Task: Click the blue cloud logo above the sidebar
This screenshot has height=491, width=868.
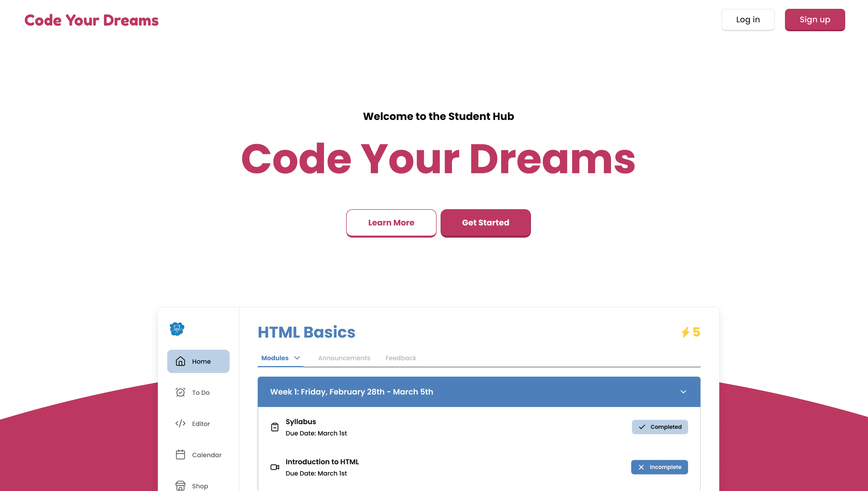Action: tap(177, 329)
